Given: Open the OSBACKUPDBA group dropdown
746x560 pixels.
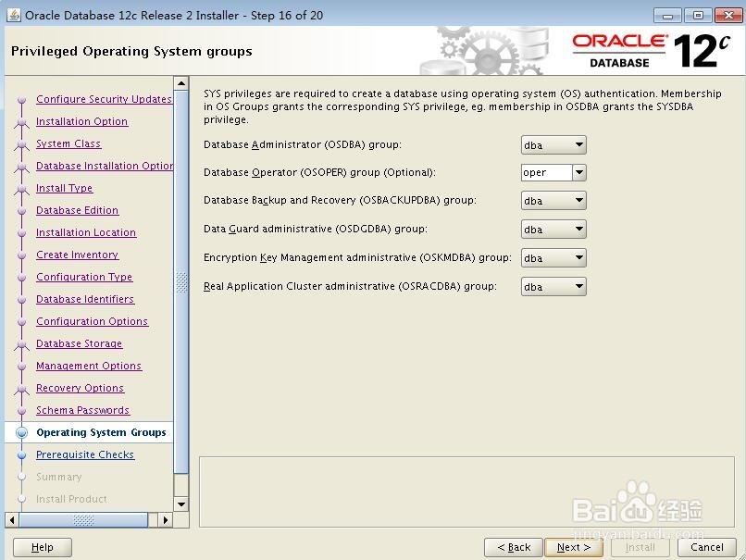Looking at the screenshot, I should coord(553,201).
